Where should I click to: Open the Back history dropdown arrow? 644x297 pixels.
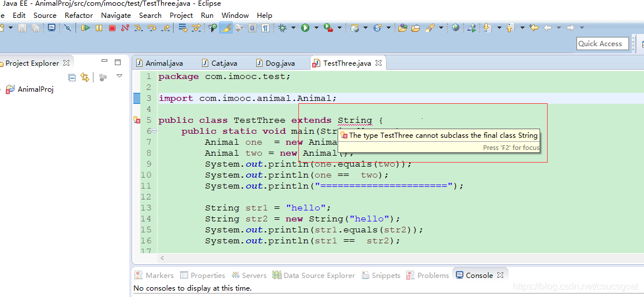(559, 28)
